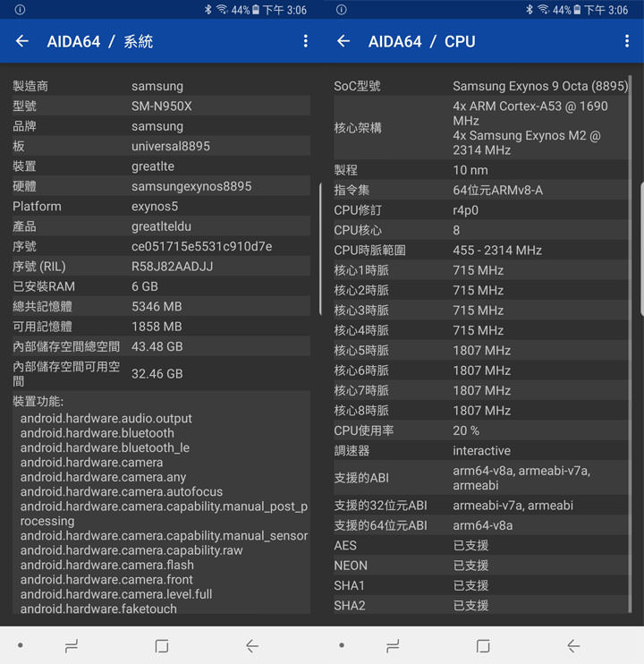Tap Bluetooth icon in left status bar
This screenshot has width=644, height=664.
pyautogui.click(x=208, y=9)
